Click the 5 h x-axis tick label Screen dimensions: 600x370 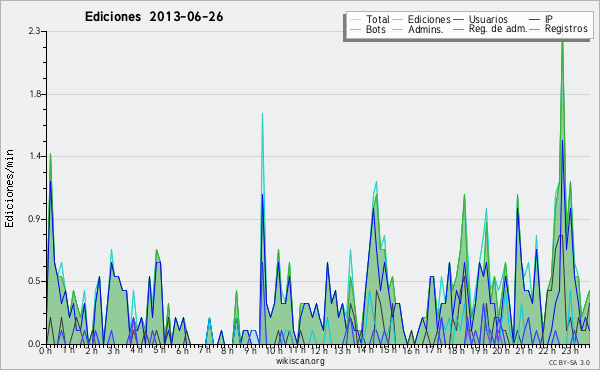[x=159, y=350]
